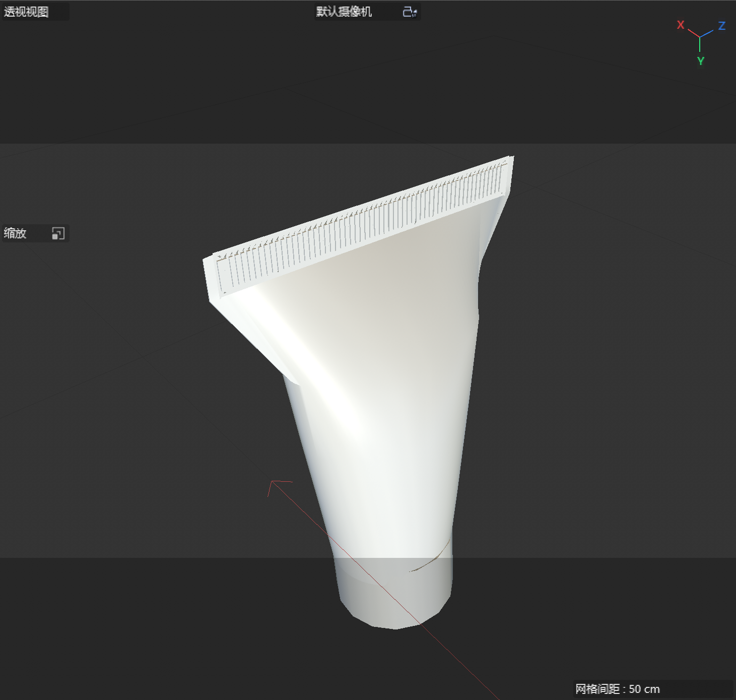Click the resize icon next to 缩放
The height and width of the screenshot is (700, 736).
coord(59,233)
